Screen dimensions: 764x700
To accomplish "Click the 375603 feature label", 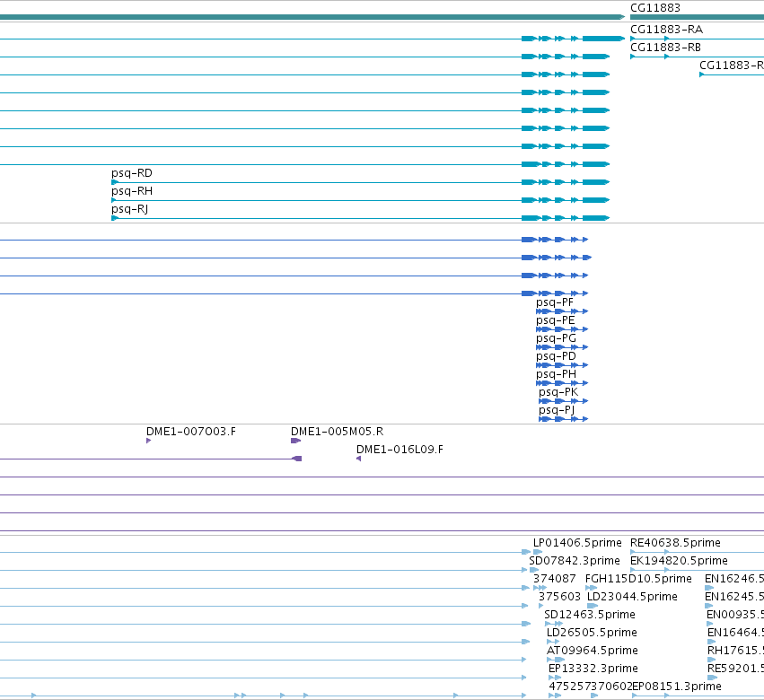I will pyautogui.click(x=559, y=597).
